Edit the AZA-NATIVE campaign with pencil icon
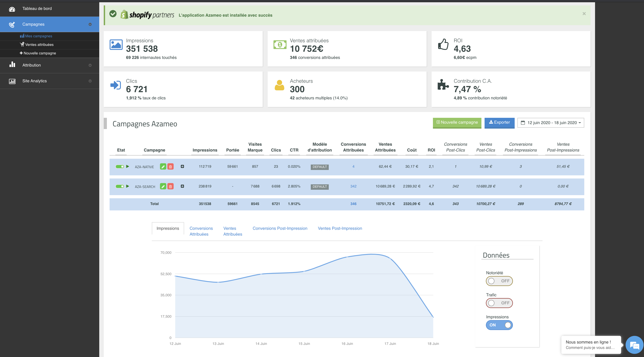Viewport: 644px width, 357px height. point(163,167)
